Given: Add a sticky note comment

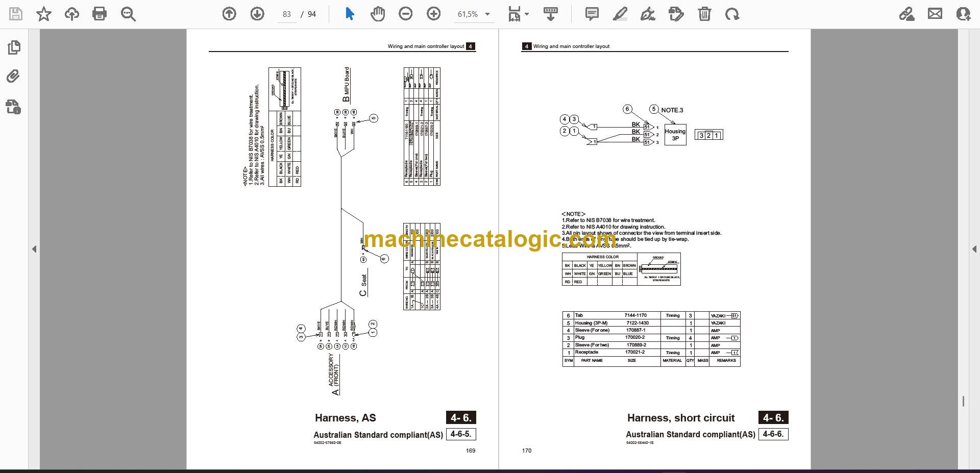Looking at the screenshot, I should [x=592, y=14].
